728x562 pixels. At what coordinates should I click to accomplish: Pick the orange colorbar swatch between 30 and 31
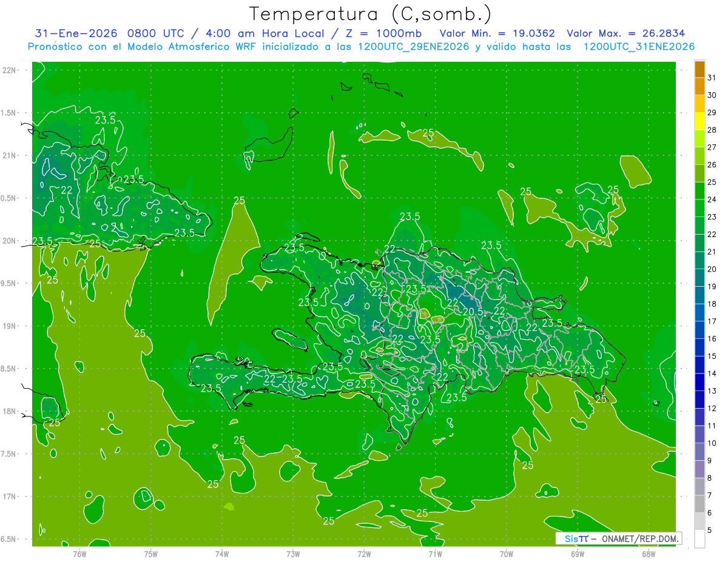[699, 87]
